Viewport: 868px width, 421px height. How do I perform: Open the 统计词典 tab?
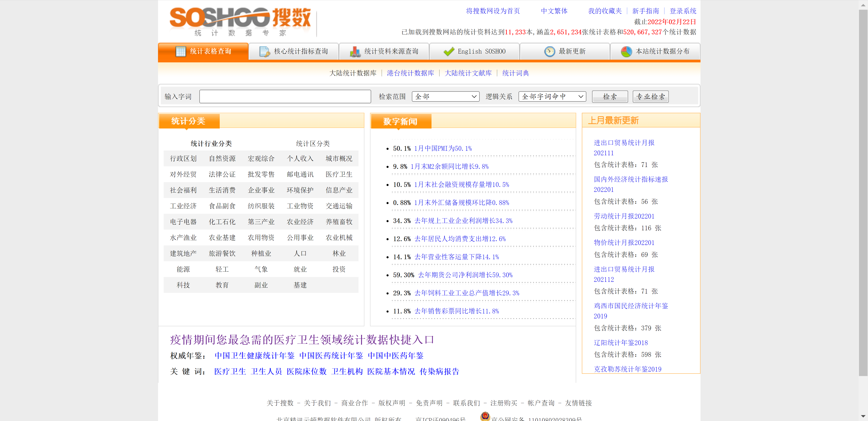pos(515,73)
